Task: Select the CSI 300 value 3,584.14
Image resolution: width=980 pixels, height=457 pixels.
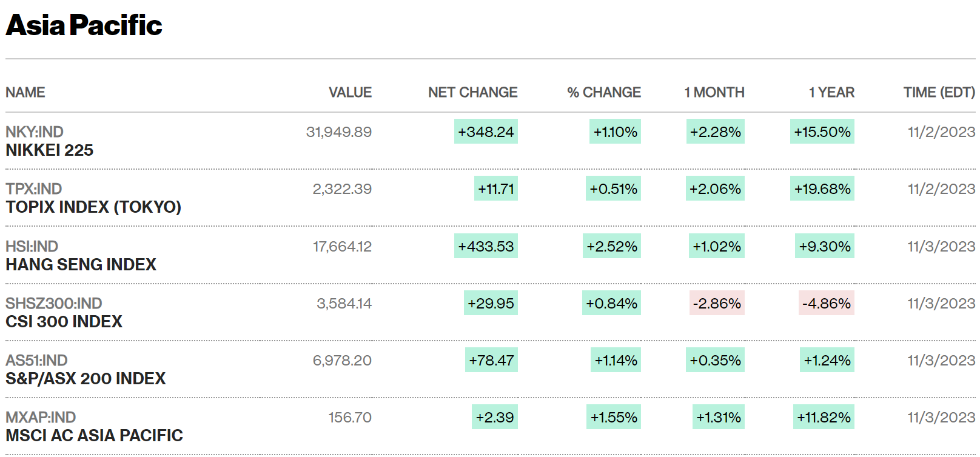Action: tap(344, 304)
